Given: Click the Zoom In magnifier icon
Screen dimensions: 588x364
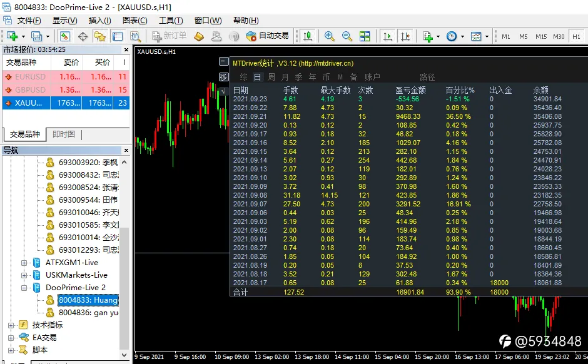Looking at the screenshot, I should point(329,36).
